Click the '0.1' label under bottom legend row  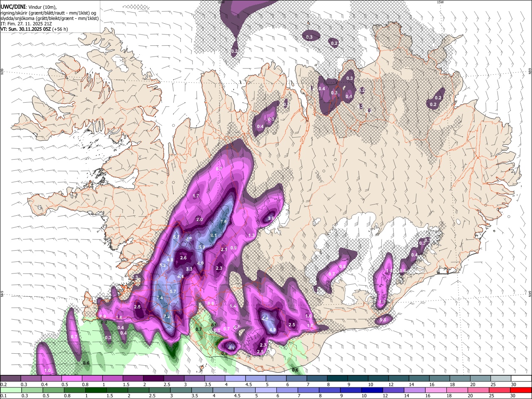(3, 396)
